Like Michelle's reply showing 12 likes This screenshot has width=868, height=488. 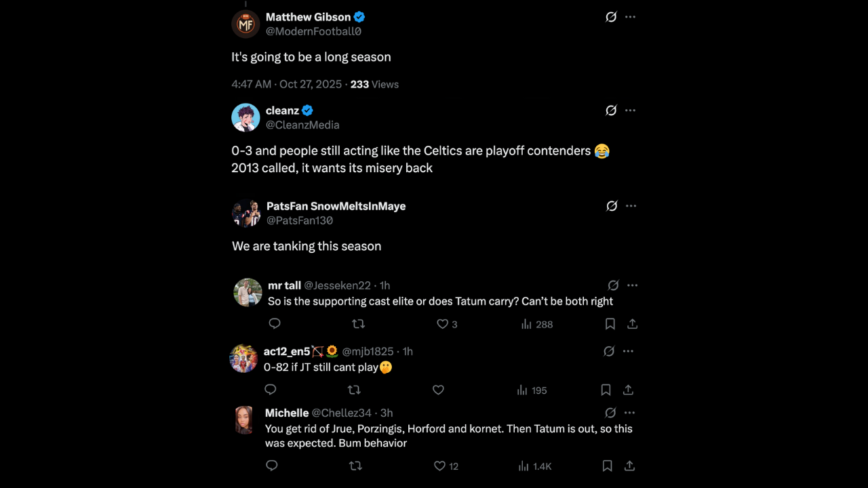pos(439,466)
